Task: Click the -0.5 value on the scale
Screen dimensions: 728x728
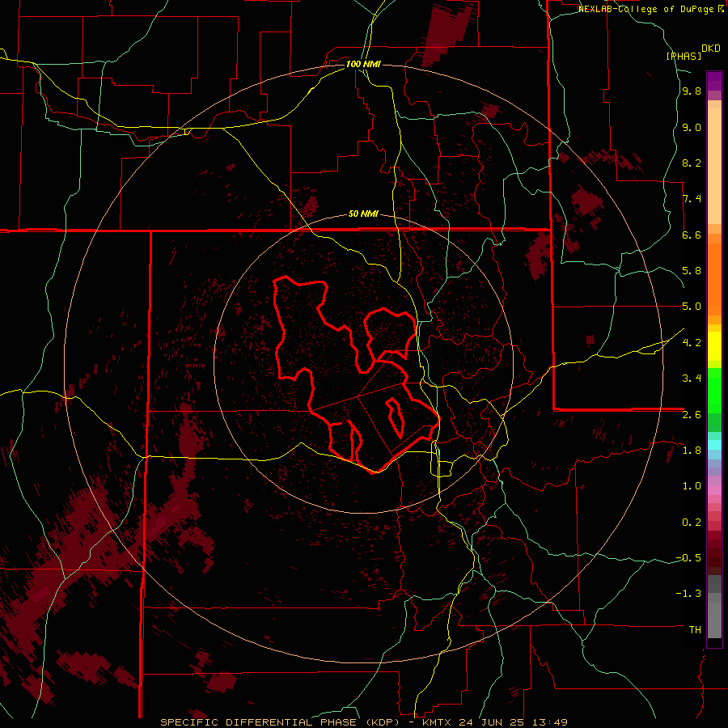Action: pos(688,558)
